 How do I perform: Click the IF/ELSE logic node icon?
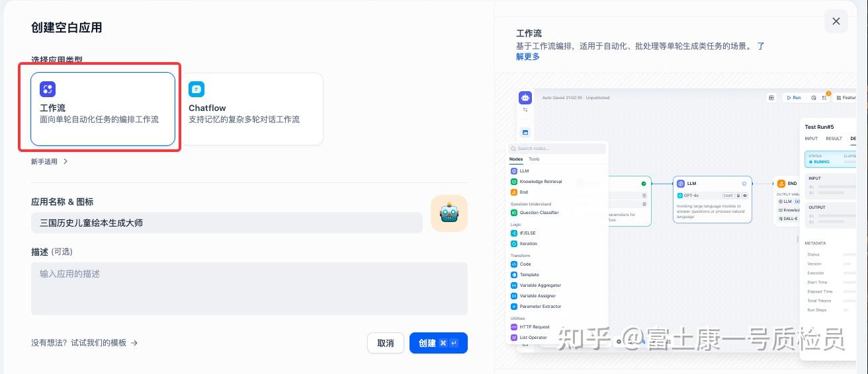coord(514,233)
